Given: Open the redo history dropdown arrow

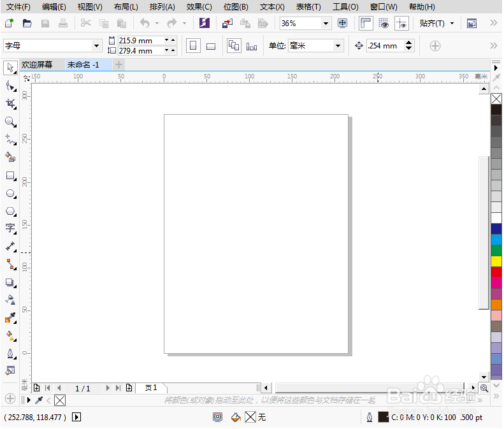Looking at the screenshot, I should point(185,23).
